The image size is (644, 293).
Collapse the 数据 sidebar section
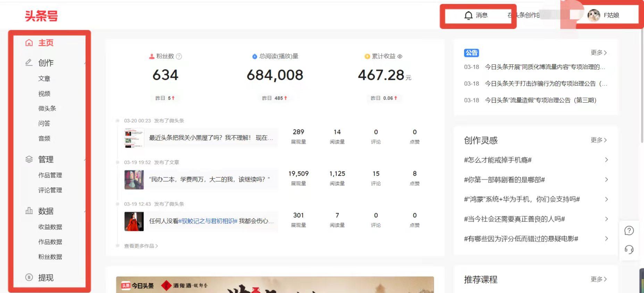click(84, 211)
